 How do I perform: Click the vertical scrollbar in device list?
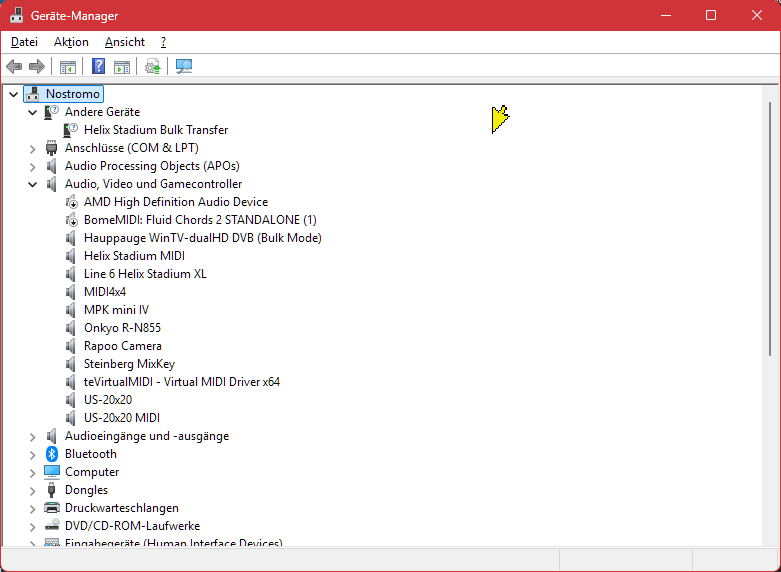(x=770, y=230)
